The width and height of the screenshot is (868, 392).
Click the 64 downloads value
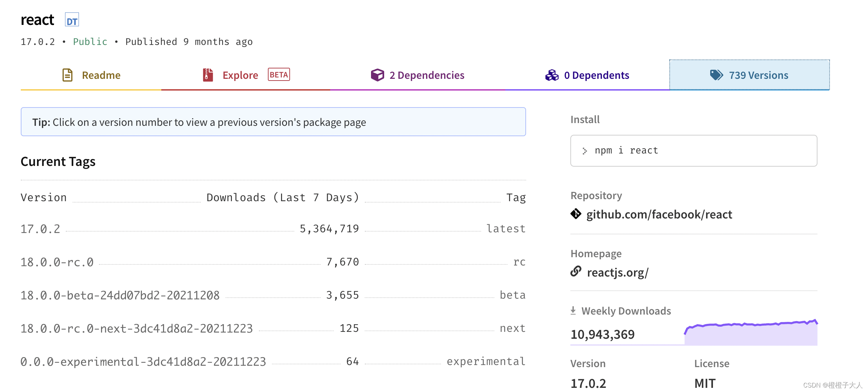pyautogui.click(x=353, y=362)
